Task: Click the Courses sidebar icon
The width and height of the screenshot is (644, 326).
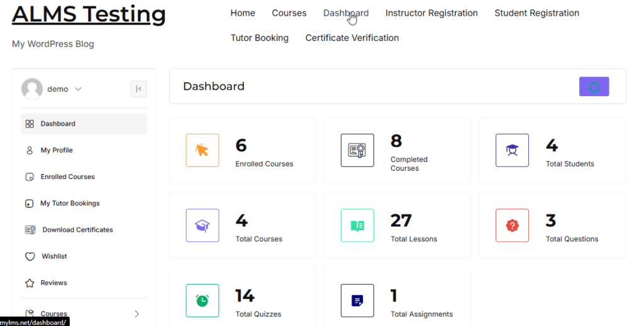Action: pos(30,313)
